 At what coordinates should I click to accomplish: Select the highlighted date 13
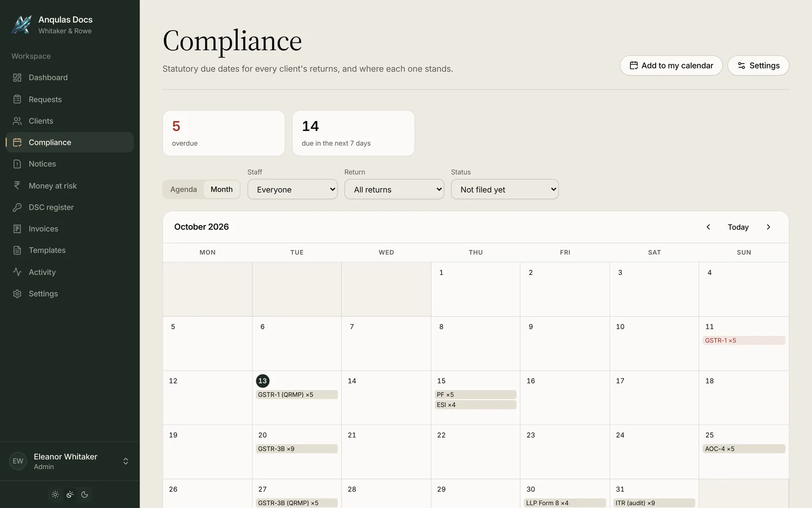point(262,381)
